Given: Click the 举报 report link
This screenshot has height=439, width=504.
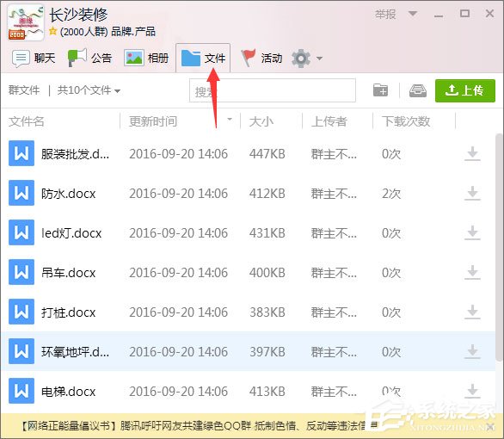Looking at the screenshot, I should [x=385, y=14].
